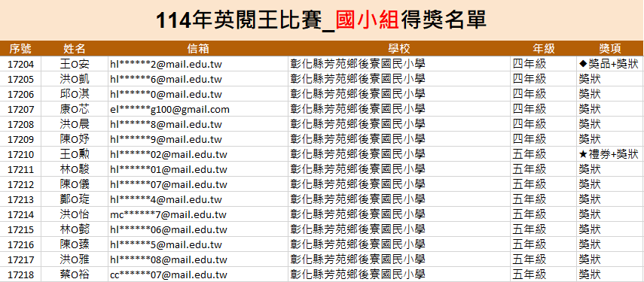
Task: Select serial number cell 17208
Action: pos(20,124)
